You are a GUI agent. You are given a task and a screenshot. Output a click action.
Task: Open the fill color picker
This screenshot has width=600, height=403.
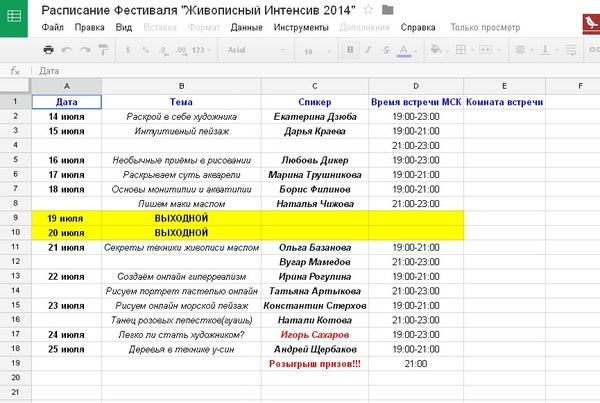tap(436, 50)
